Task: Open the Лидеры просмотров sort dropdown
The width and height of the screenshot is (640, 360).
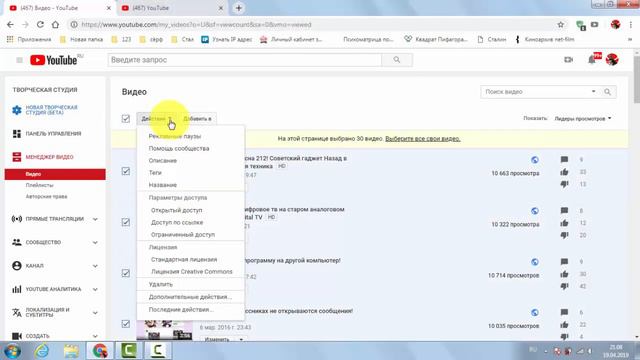Action: pyautogui.click(x=583, y=118)
